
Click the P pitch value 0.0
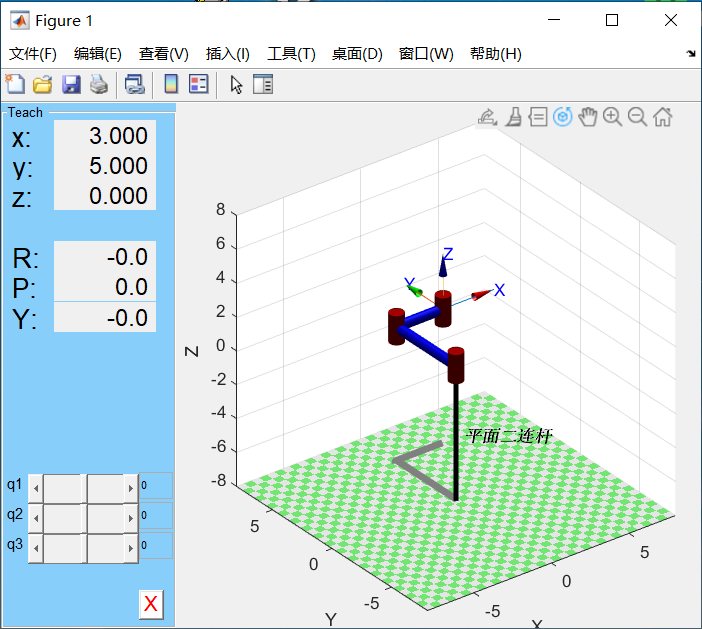(x=105, y=287)
